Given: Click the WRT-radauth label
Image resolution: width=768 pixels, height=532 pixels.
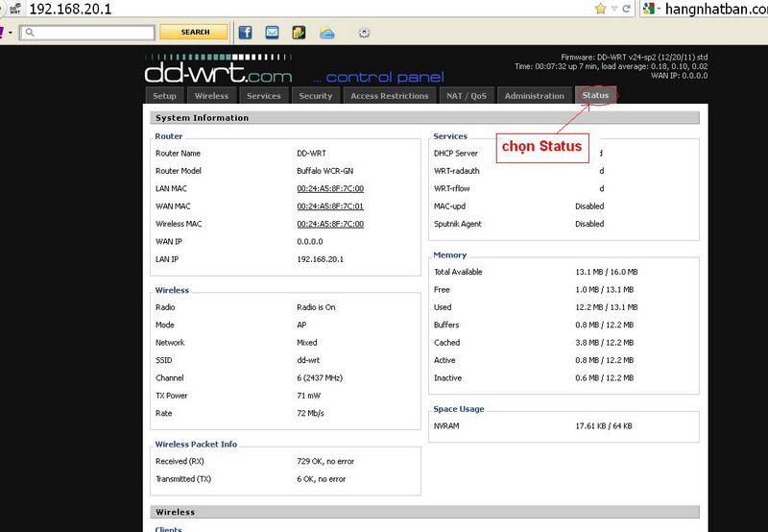Looking at the screenshot, I should pyautogui.click(x=457, y=171).
